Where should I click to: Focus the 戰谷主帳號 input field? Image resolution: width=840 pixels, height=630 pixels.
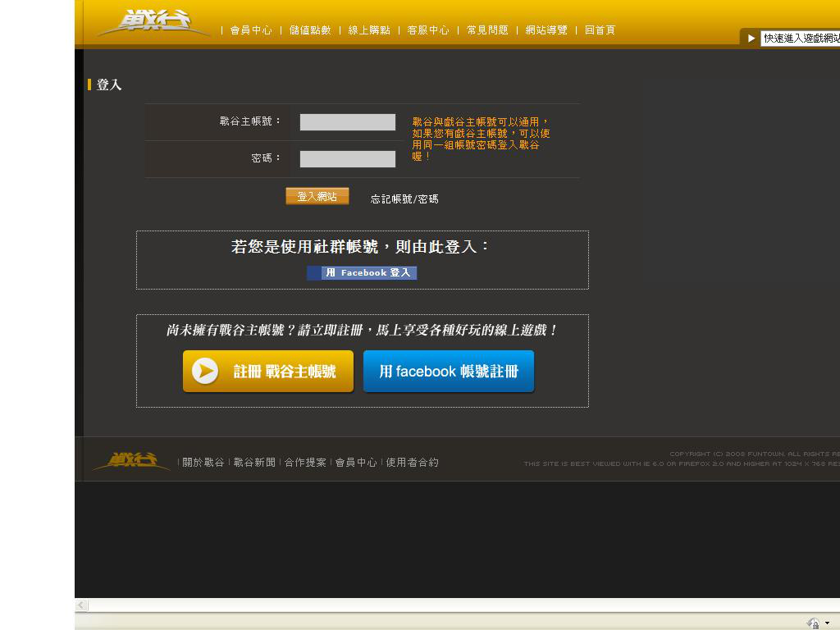(348, 122)
